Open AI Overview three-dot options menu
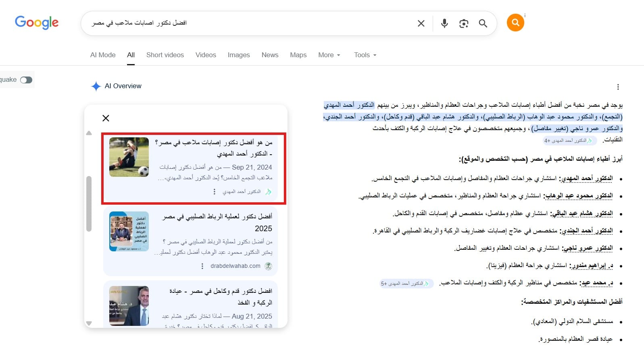Viewport: 644px width, 346px height. pos(618,87)
